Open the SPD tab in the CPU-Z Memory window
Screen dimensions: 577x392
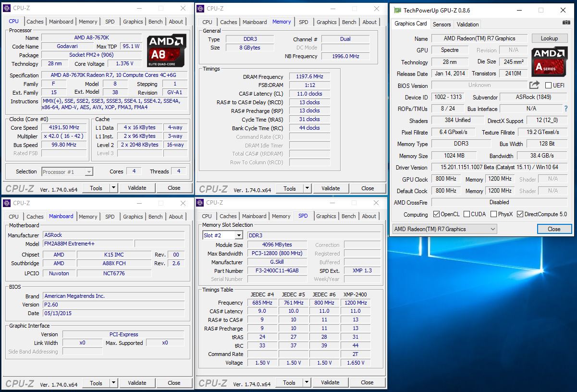(x=304, y=22)
